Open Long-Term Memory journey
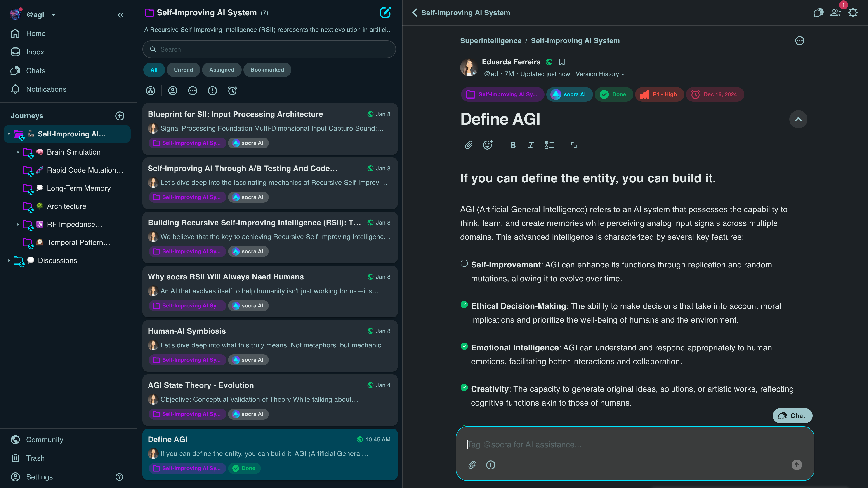Viewport: 868px width, 488px height. click(x=78, y=188)
